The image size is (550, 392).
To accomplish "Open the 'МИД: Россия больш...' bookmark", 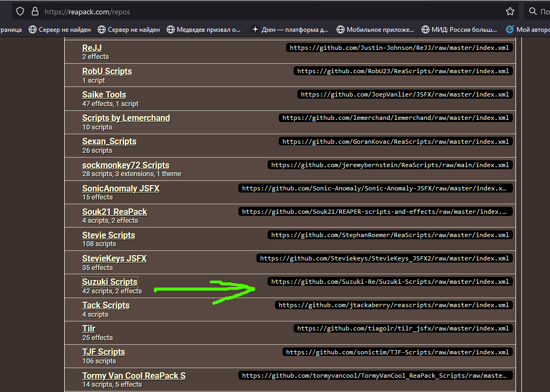I will (x=459, y=30).
